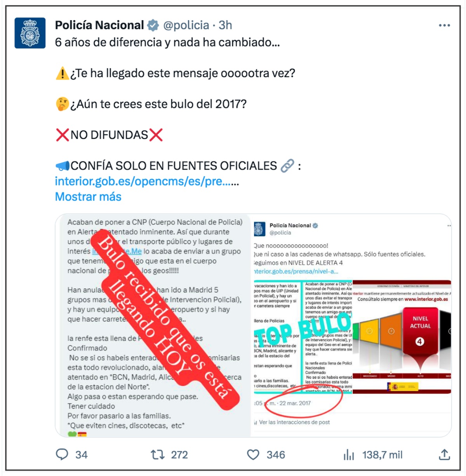Open the interior.gob.es/opencms link
Viewport: 466px width, 476px height.
[147, 181]
